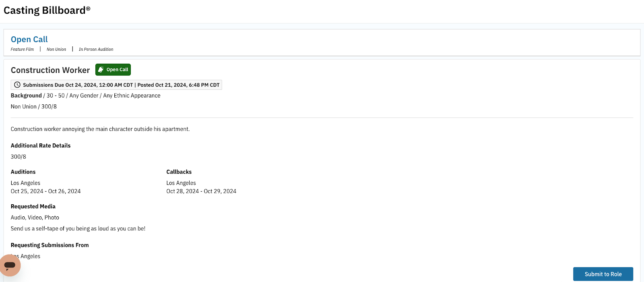Select the Background / 30 - 50 details line
644x282 pixels.
click(85, 95)
